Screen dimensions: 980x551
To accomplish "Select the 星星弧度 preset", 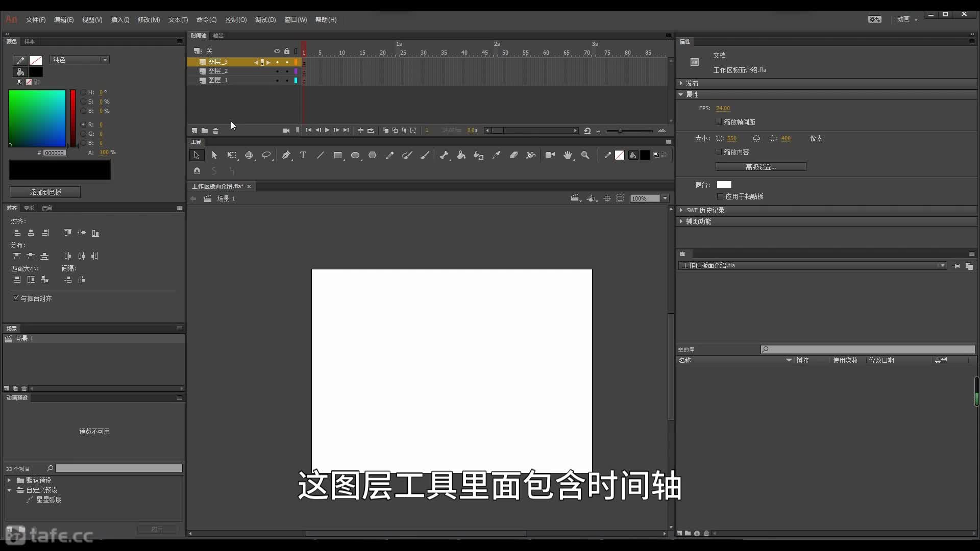I will point(49,499).
